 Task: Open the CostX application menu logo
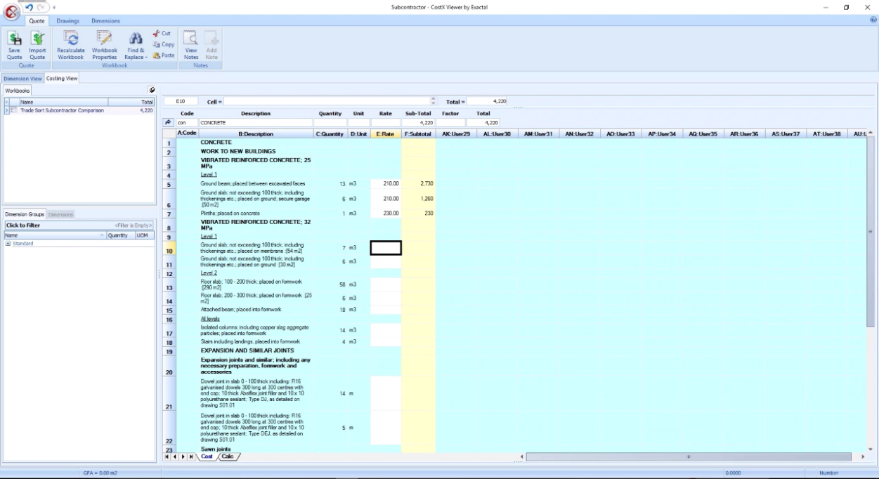(x=11, y=11)
